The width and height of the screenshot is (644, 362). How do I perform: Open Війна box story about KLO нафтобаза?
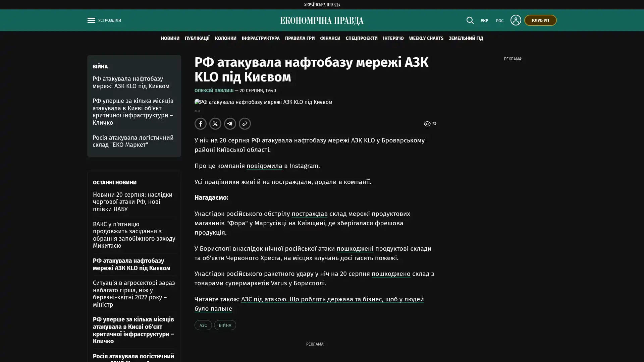pyautogui.click(x=131, y=82)
